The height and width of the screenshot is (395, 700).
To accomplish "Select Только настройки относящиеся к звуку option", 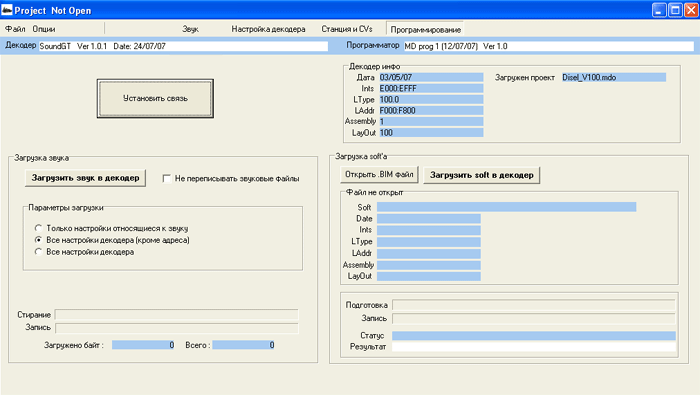I will (x=38, y=228).
